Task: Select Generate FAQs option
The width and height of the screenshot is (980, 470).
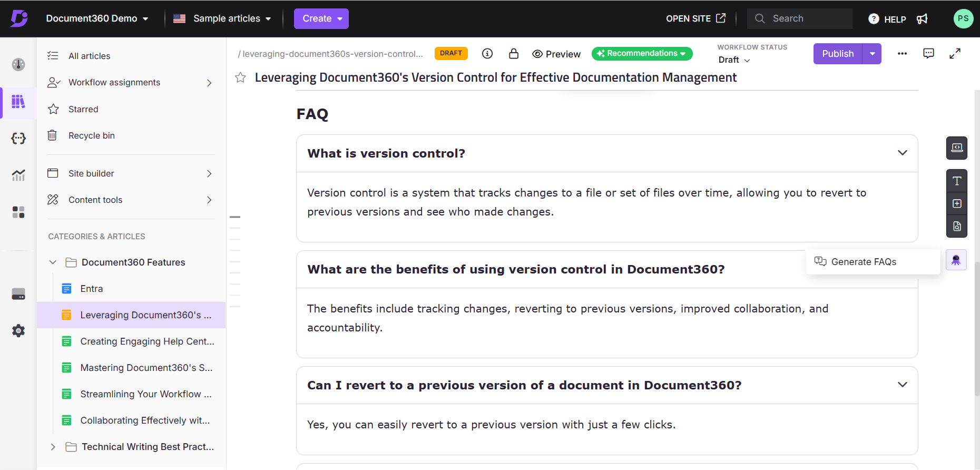Action: click(x=873, y=262)
